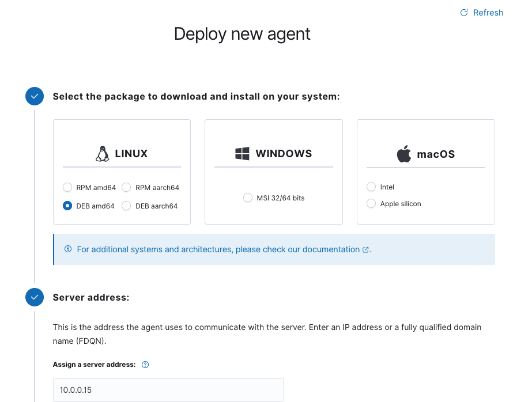Select the RPM aarch64 package option
This screenshot has width=532, height=402.
[x=127, y=187]
